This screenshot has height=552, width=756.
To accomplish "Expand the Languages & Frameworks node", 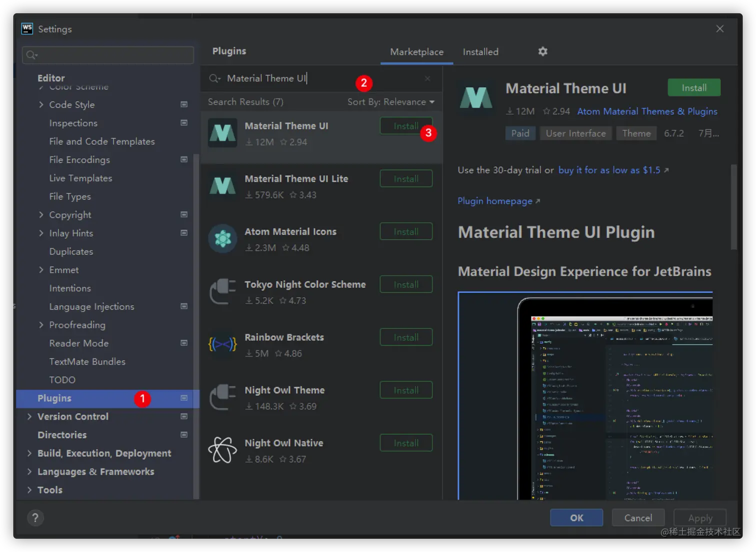I will pos(29,472).
